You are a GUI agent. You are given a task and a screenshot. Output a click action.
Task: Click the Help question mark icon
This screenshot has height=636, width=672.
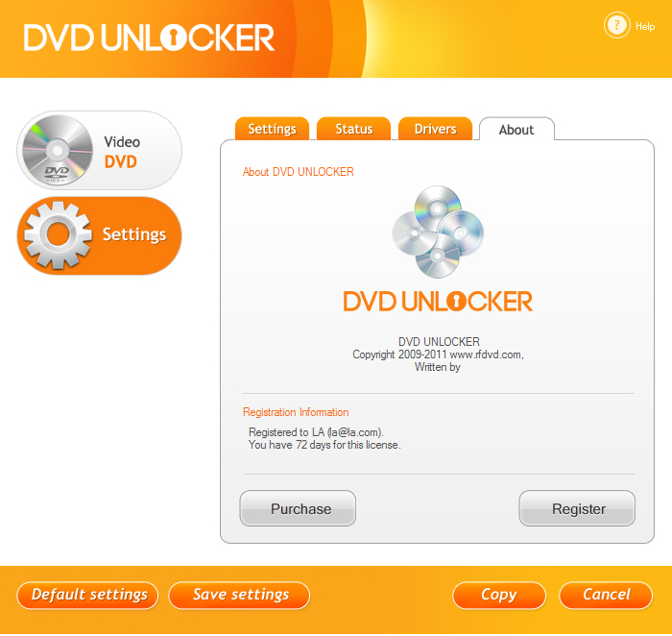point(616,25)
